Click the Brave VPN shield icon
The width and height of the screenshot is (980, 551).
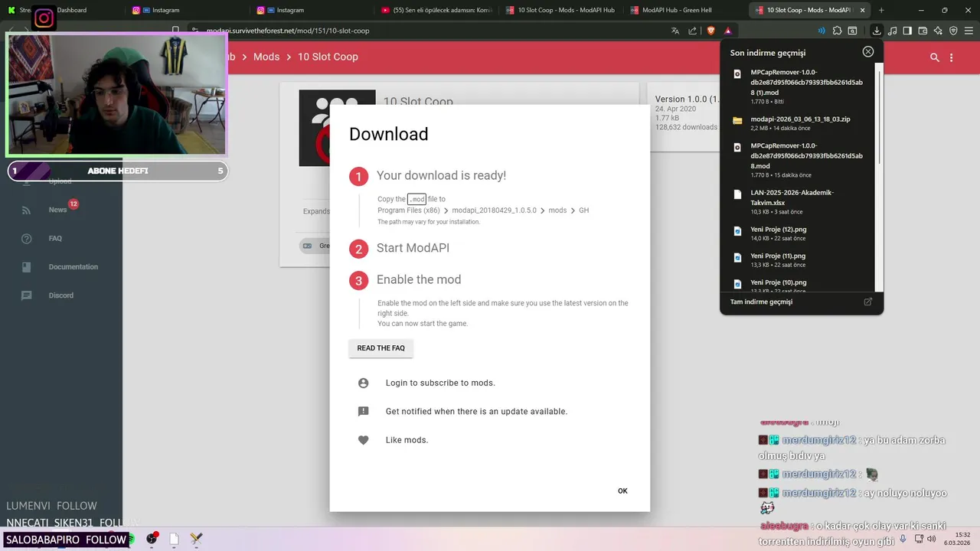coord(953,31)
